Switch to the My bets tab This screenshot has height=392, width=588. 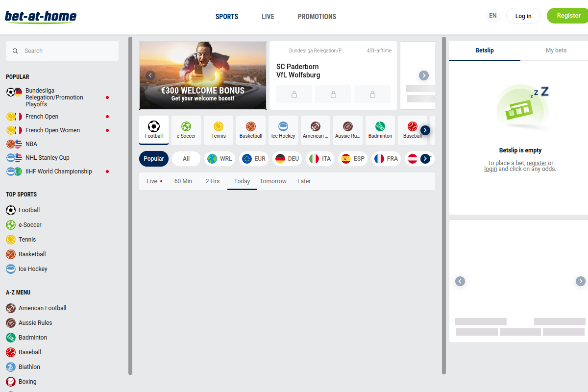[556, 50]
